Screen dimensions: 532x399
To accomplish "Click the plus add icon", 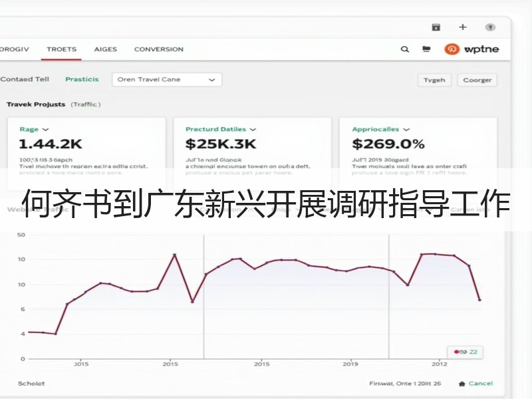I will (463, 27).
